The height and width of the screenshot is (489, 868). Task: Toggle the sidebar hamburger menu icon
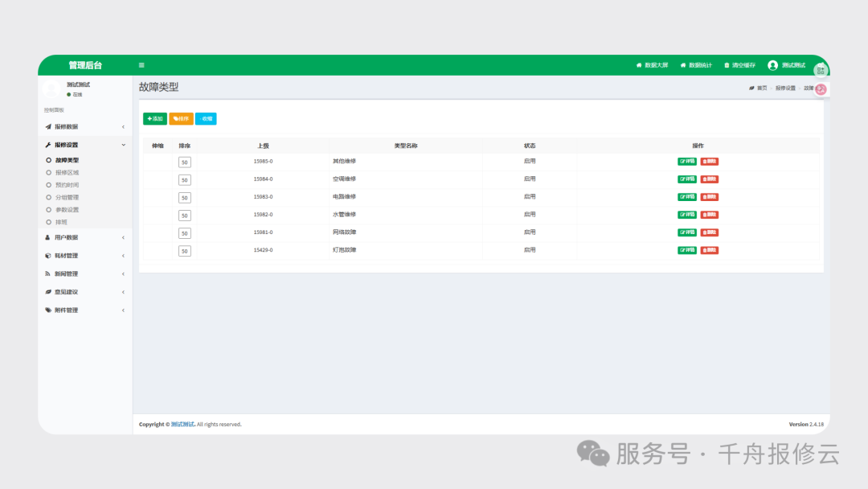point(141,65)
